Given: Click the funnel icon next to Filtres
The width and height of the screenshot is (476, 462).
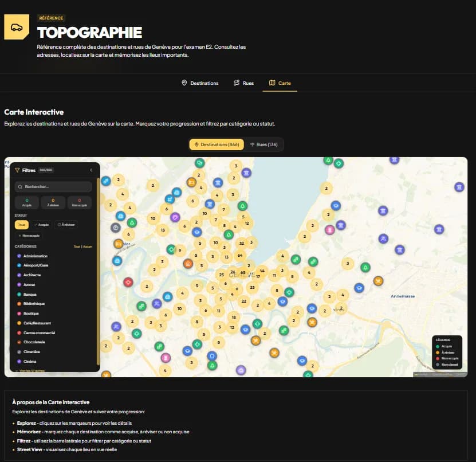Looking at the screenshot, I should [x=17, y=170].
